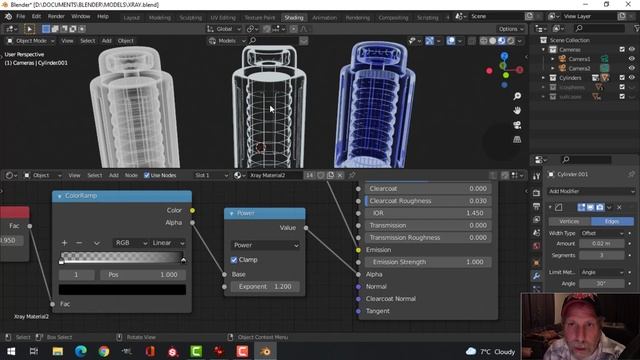Open Object properties tab icon

point(536,262)
